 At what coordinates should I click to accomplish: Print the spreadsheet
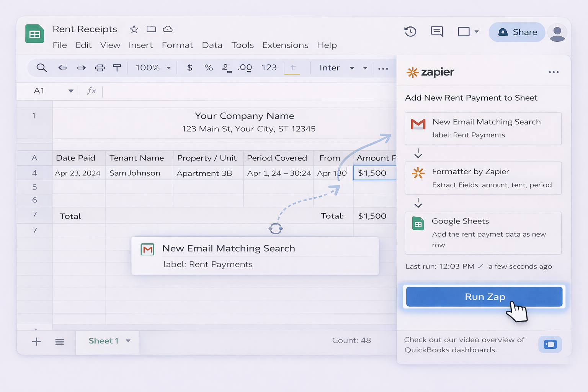click(100, 68)
